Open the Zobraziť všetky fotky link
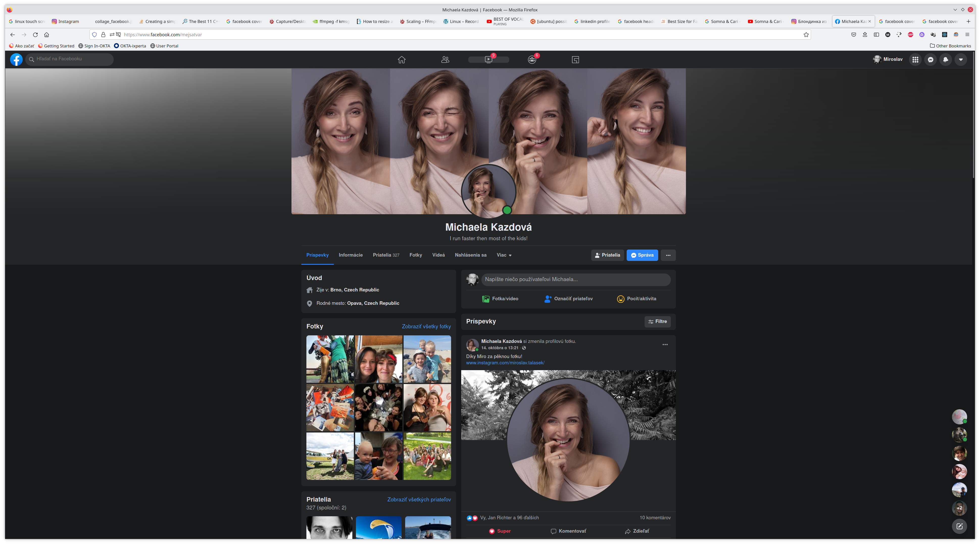The height and width of the screenshot is (544, 980). [426, 327]
